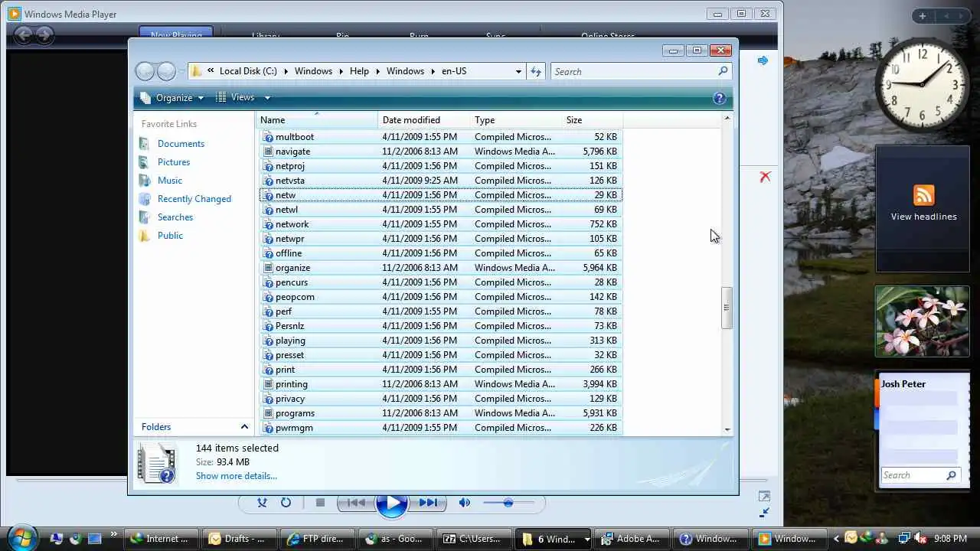980x551 pixels.
Task: Open Explorer Help with question mark icon
Action: (719, 98)
